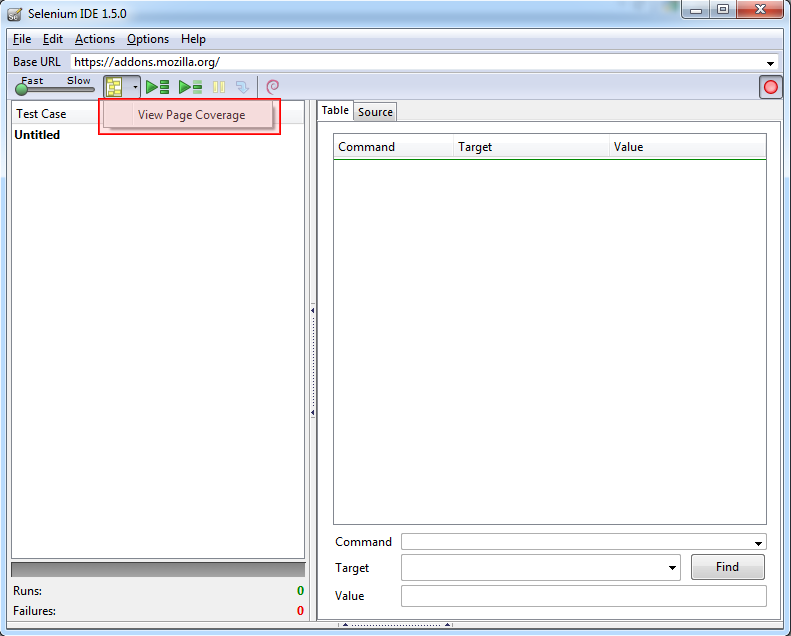
Task: Click the rollup swirl icon
Action: pyautogui.click(x=272, y=87)
